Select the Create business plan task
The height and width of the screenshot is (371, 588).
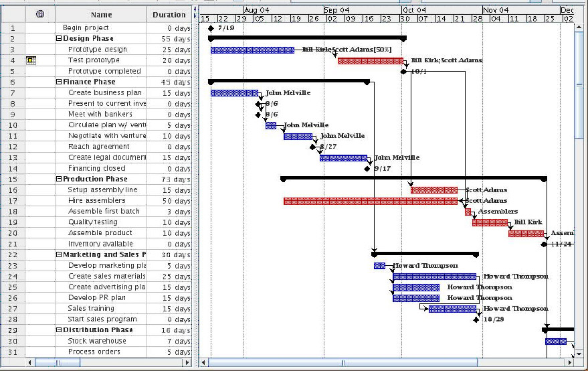tap(105, 92)
